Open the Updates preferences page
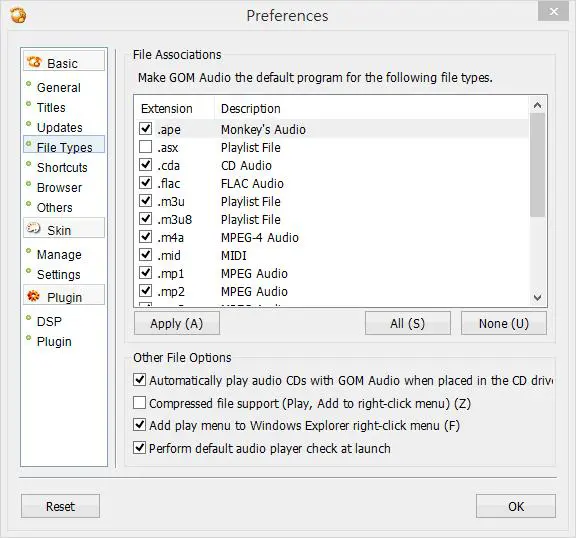Image resolution: width=576 pixels, height=538 pixels. tap(60, 127)
